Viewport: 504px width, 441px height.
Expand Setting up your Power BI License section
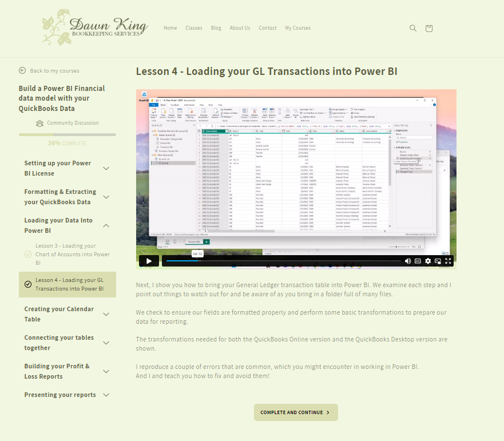coord(106,168)
